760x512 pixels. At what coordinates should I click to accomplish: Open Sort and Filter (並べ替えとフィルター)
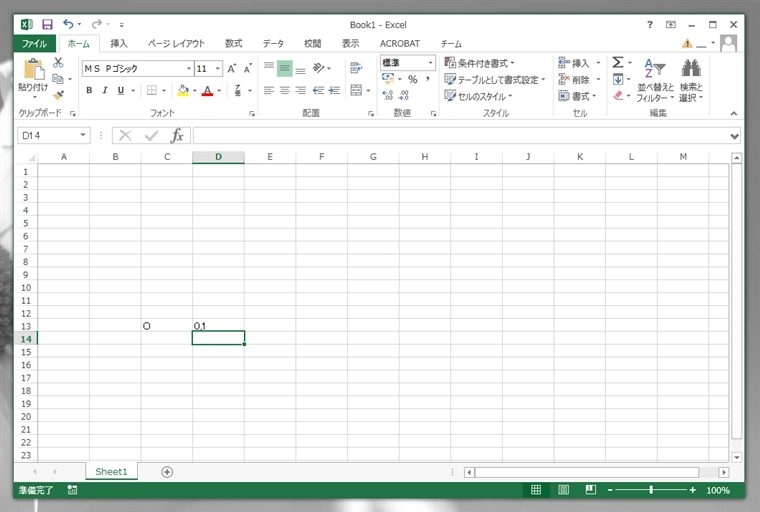click(655, 80)
